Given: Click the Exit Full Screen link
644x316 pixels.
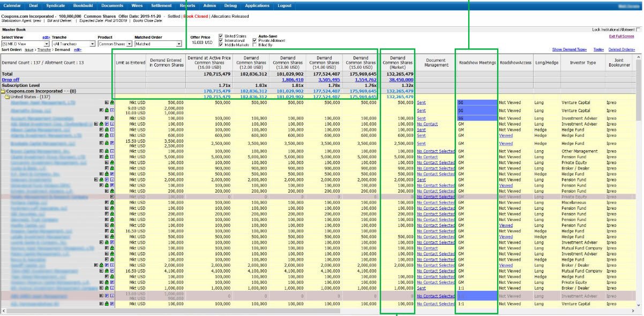Looking at the screenshot, I should coord(621,36).
